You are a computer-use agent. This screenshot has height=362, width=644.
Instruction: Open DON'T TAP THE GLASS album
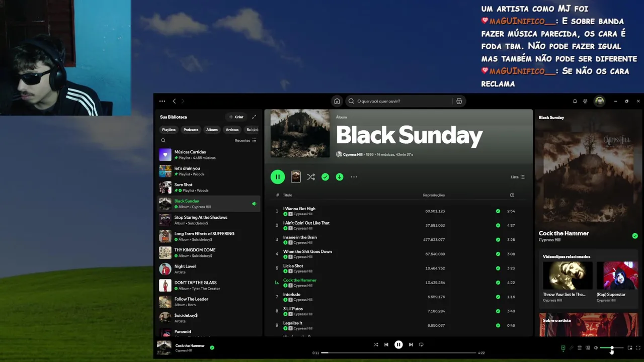208,286
